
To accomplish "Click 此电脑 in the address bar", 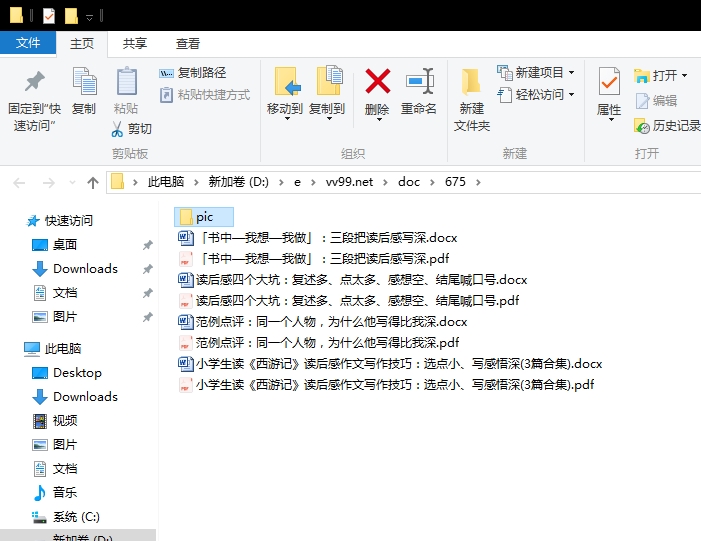I will coord(166,182).
